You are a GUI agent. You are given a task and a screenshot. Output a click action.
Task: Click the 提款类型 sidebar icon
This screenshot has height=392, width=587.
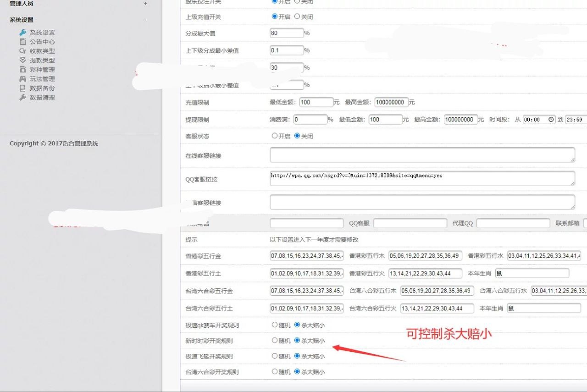coord(22,60)
